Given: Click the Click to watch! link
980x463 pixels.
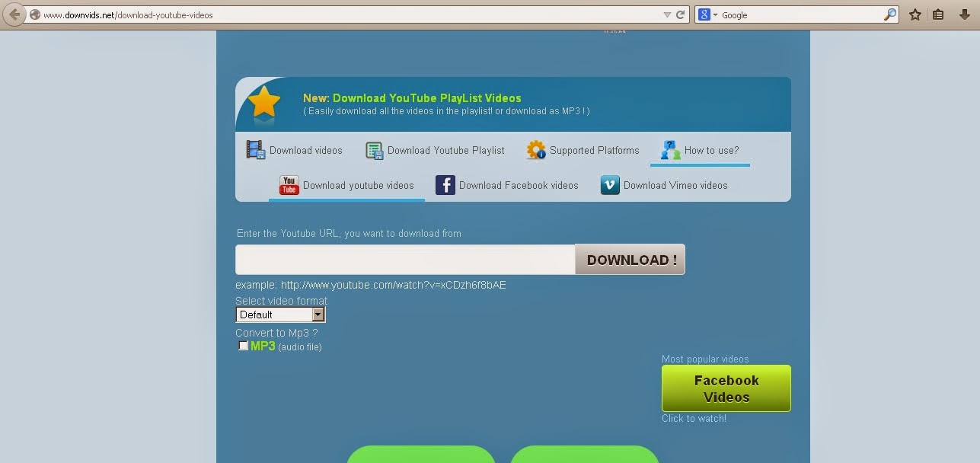Looking at the screenshot, I should coord(694,418).
